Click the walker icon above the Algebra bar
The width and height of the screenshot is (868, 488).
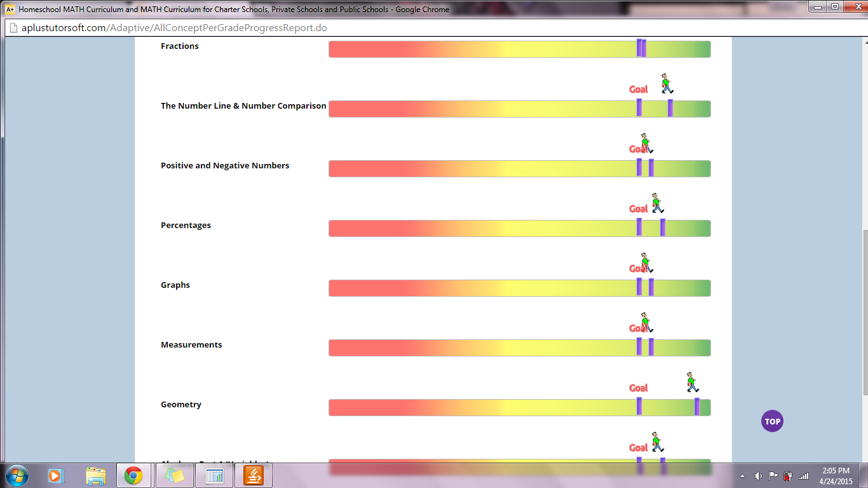pos(657,442)
